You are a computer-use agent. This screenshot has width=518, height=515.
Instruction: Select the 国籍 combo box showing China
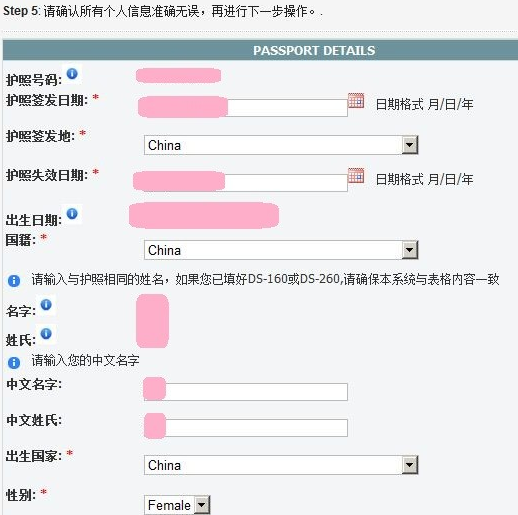[281, 250]
